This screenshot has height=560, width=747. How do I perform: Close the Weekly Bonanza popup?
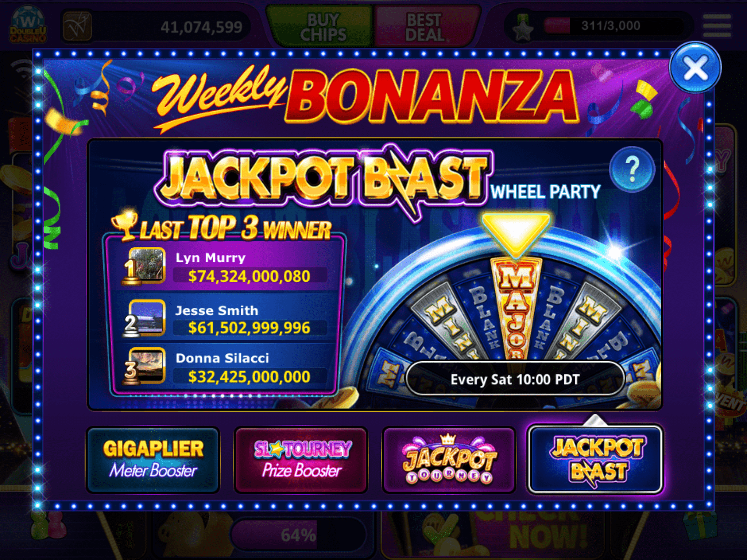click(x=695, y=68)
